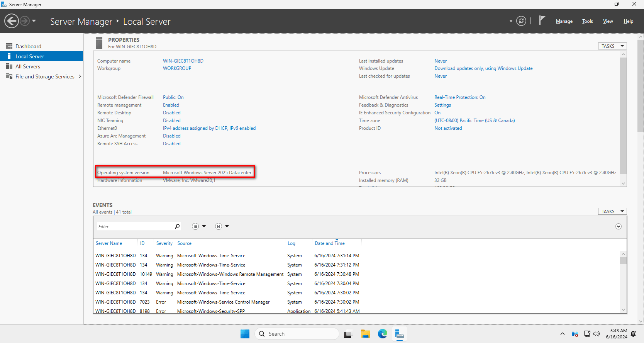Click the File and Storage Services icon

(x=9, y=76)
